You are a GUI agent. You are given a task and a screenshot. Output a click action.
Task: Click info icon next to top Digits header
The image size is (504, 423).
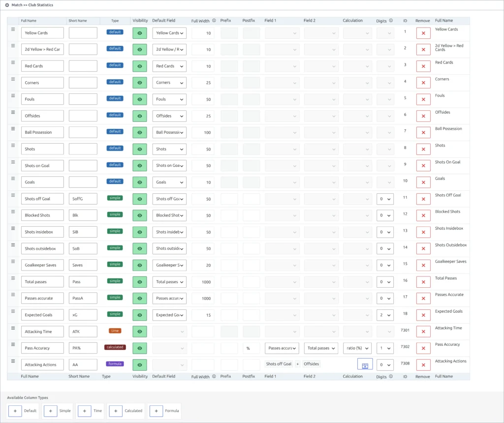(391, 21)
